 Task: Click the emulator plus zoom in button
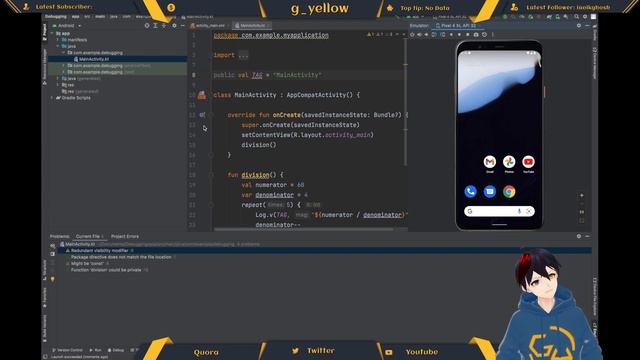coord(582,196)
